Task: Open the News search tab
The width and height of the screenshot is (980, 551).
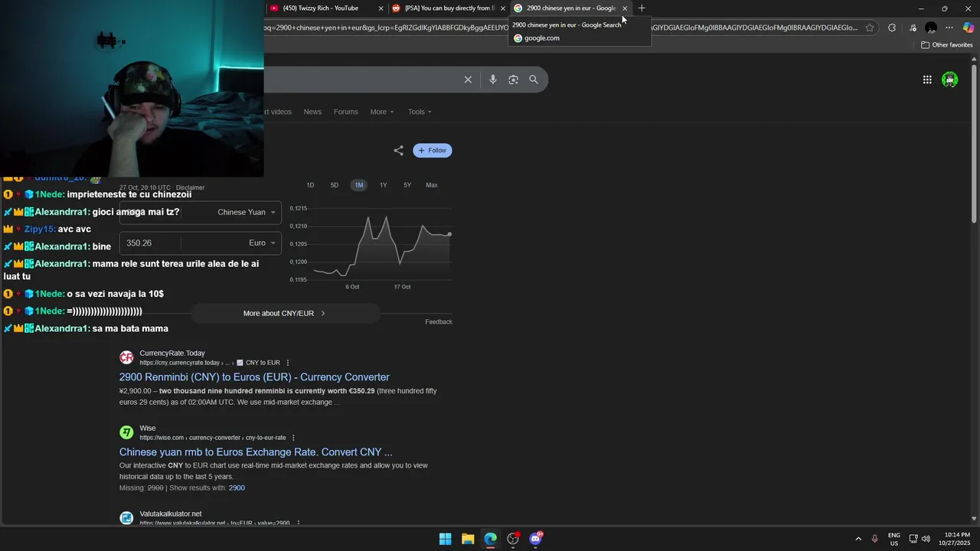Action: coord(312,112)
